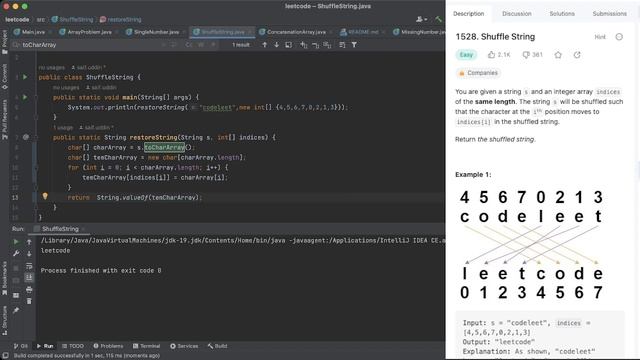Click the restoreString breadcrumb in navigation bar
This screenshot has height=360, width=640.
[x=121, y=19]
